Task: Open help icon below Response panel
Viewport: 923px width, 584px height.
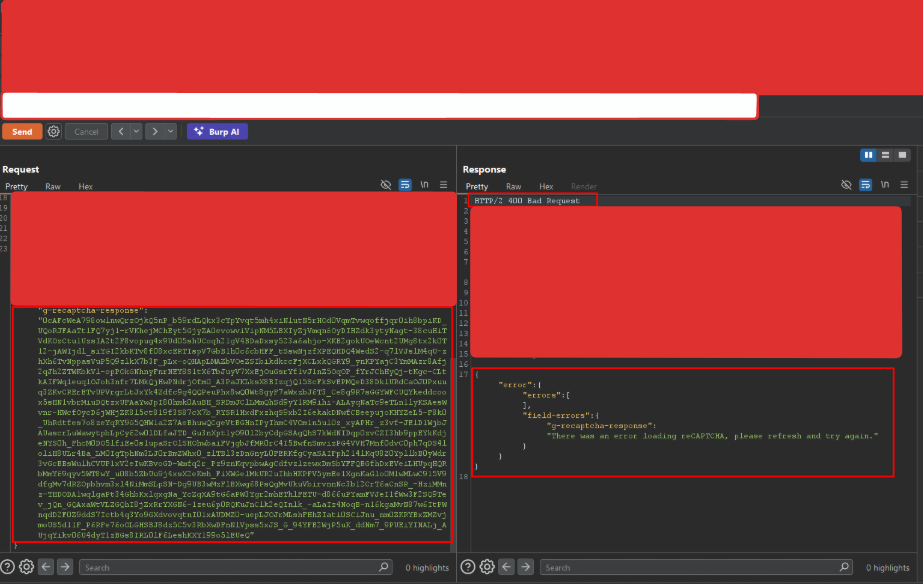Action: 468,567
